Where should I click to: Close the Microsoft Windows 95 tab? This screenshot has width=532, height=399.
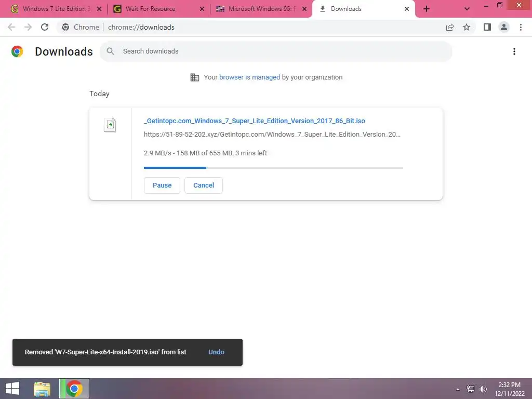(x=304, y=9)
